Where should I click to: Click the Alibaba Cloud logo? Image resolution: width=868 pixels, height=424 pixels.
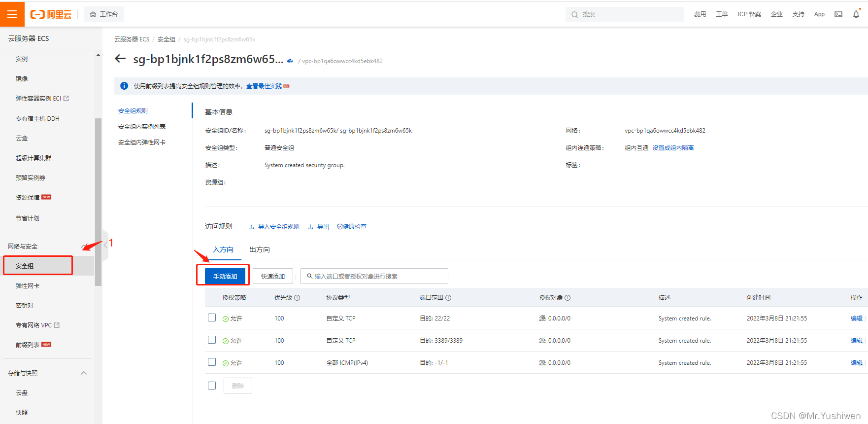coord(51,14)
